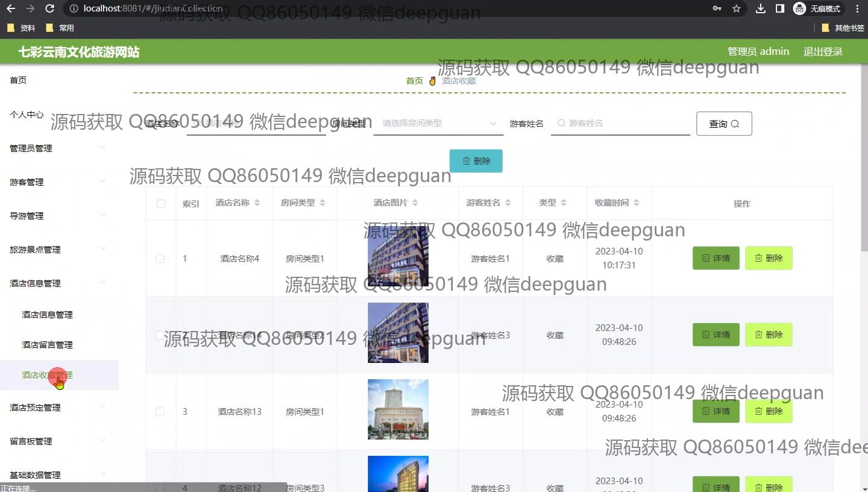The image size is (868, 492).
Task: Open the 资料 bookmark folder
Action: 21,28
